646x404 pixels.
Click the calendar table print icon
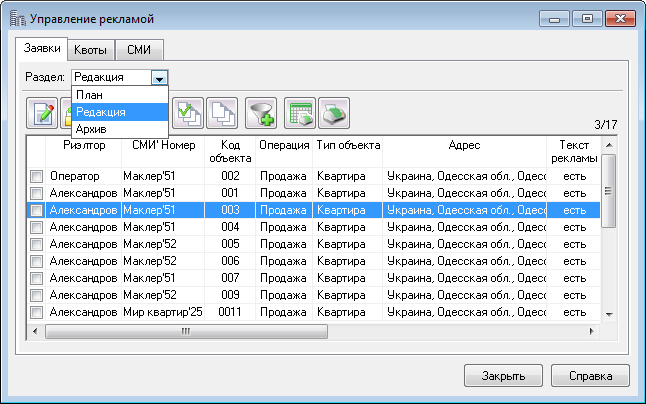tap(300, 114)
